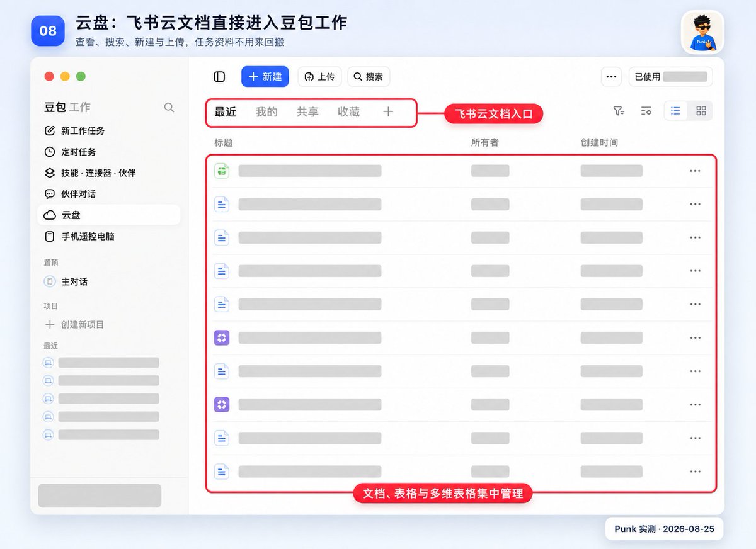Open the pinned 主对话 conversation

click(x=109, y=281)
